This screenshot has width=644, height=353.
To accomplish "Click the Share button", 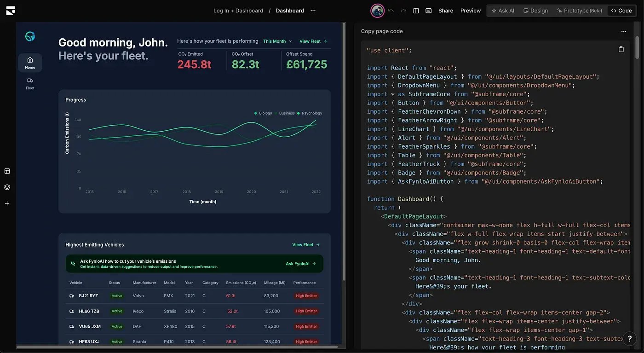I will coord(446,11).
